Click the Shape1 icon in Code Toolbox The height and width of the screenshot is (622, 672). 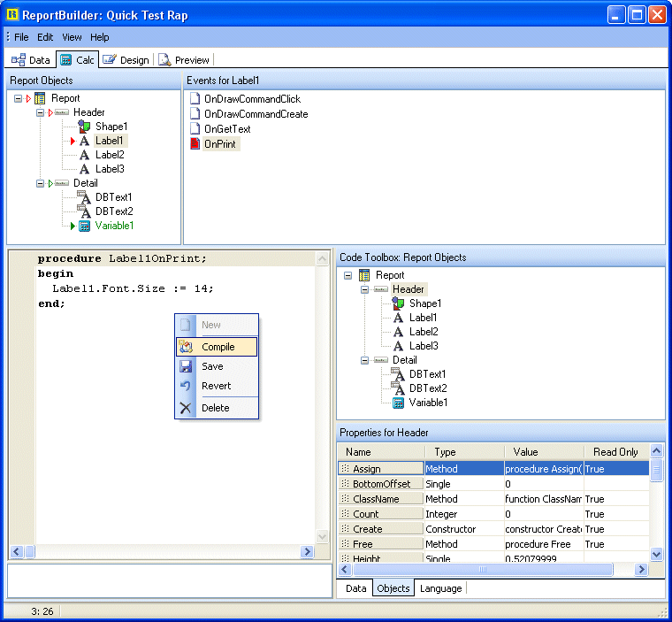click(398, 303)
